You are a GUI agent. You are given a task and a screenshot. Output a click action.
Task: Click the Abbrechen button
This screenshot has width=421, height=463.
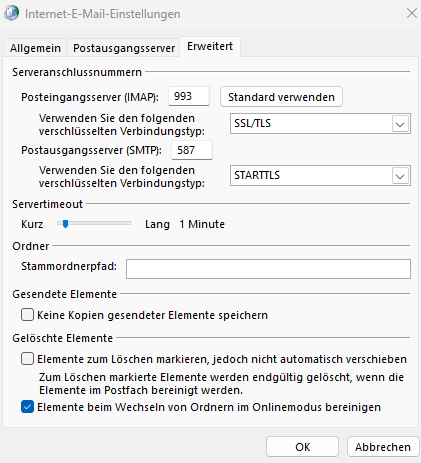(x=383, y=447)
